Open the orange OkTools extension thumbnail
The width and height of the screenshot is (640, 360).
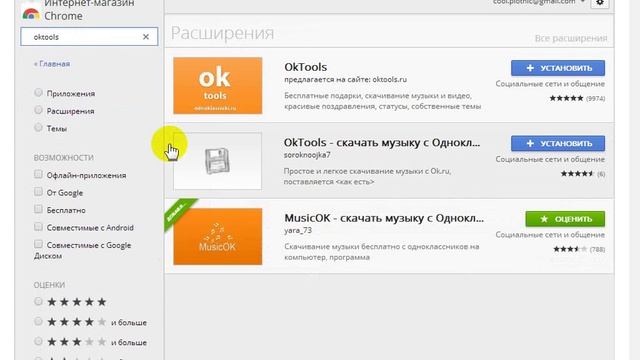(218, 85)
